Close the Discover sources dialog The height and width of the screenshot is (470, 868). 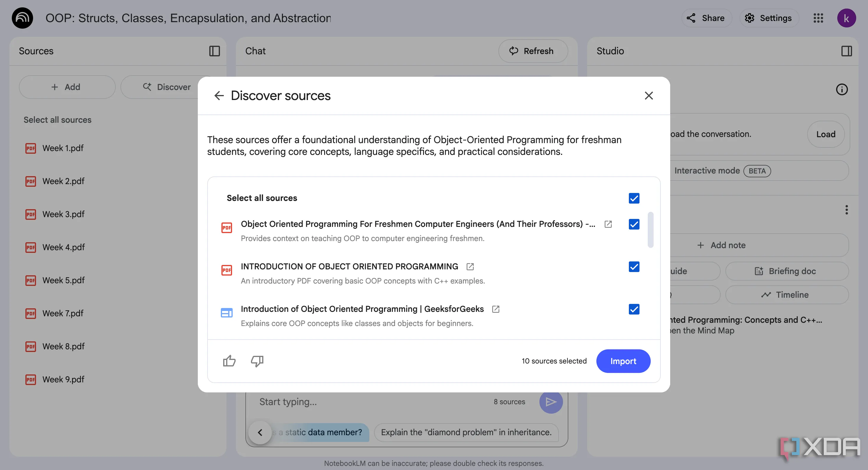point(649,96)
